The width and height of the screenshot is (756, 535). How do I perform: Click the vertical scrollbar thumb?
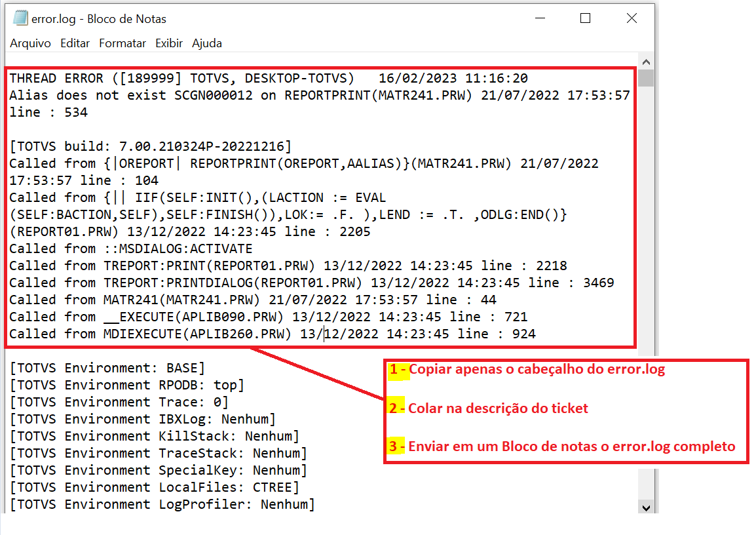[646, 78]
